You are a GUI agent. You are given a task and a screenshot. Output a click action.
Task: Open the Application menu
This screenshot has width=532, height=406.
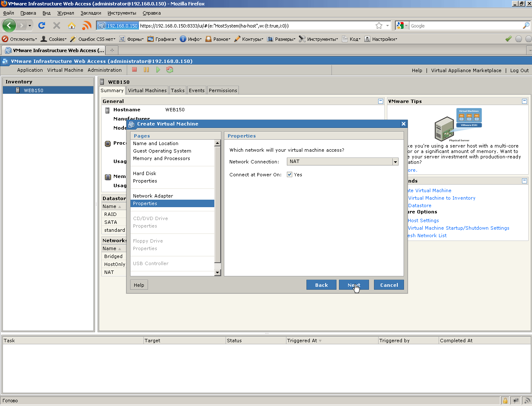pos(30,70)
